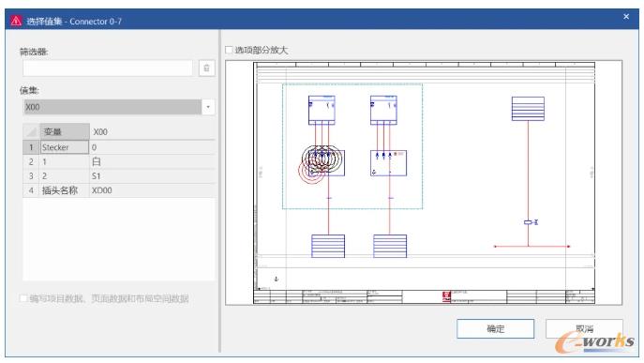Enable the 选项部分放大 checkbox
This screenshot has height=363, width=644.
point(229,50)
